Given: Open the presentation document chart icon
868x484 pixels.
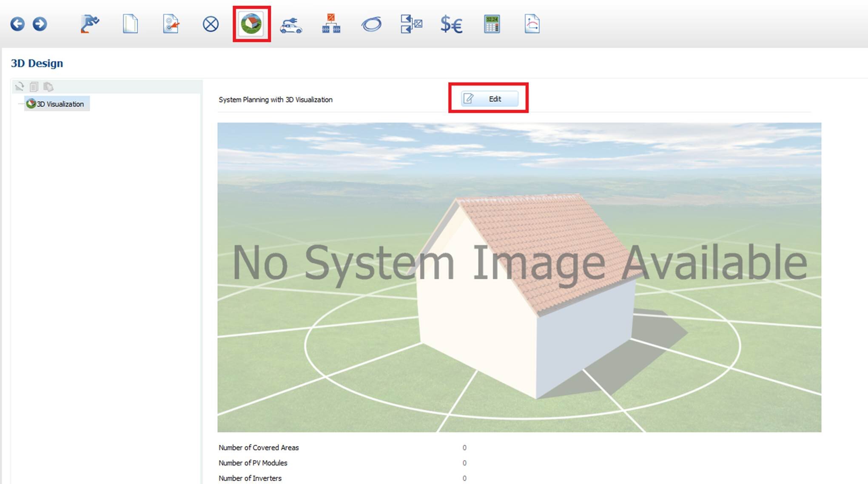Looking at the screenshot, I should tap(532, 24).
